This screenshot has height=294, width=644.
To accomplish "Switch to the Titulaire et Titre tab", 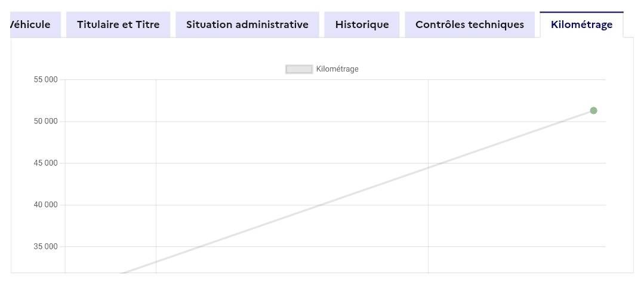I will (118, 24).
